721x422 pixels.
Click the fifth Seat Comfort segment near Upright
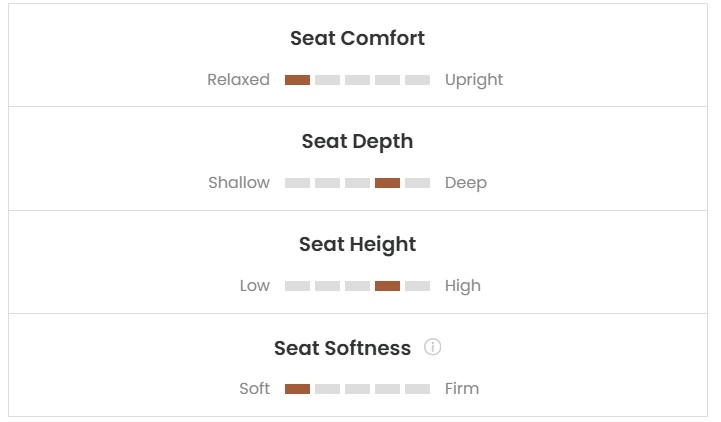coord(417,80)
